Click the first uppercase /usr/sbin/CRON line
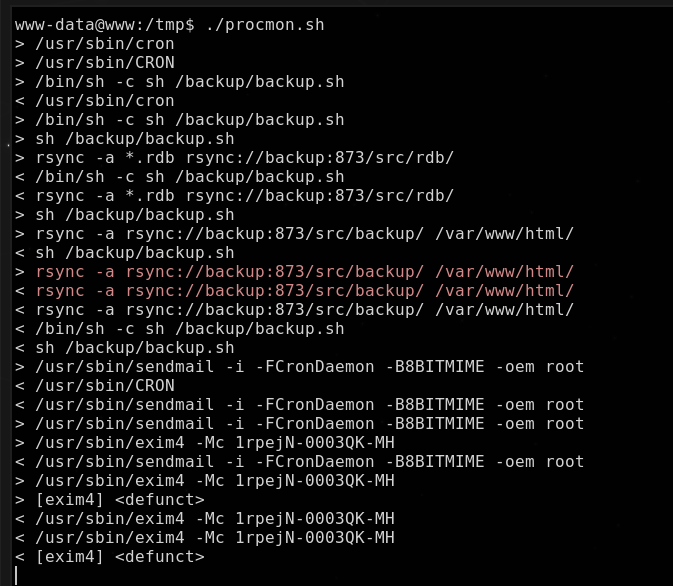 tap(95, 63)
